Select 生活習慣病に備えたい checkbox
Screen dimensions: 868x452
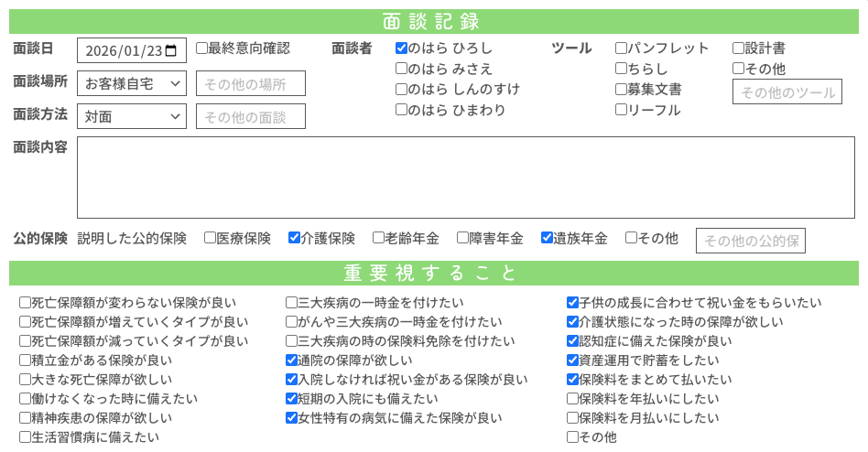(25, 437)
